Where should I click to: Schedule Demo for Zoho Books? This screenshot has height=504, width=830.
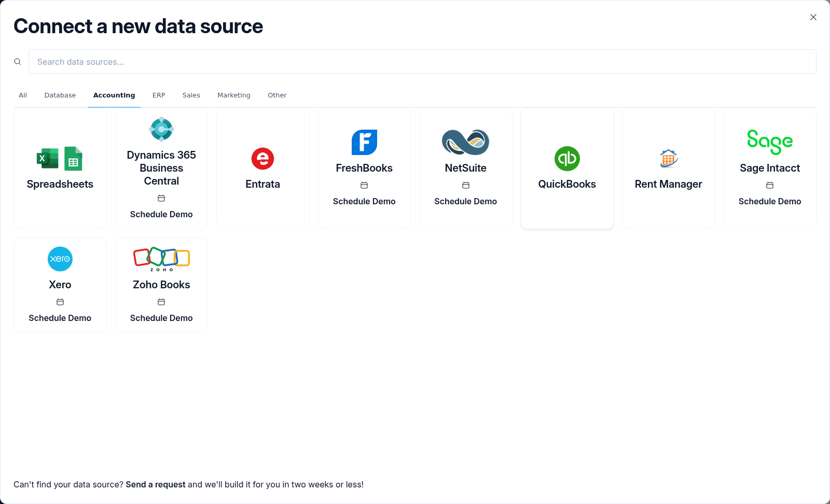coord(161,318)
